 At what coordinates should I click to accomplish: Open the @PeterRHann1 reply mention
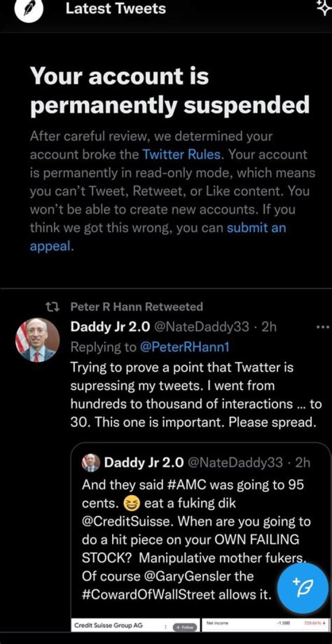point(185,347)
